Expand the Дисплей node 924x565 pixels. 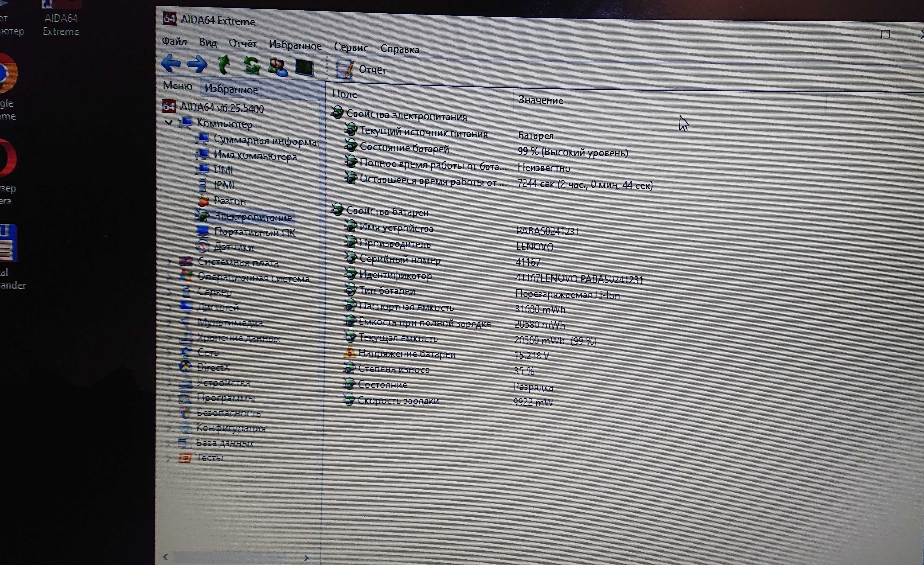click(169, 307)
